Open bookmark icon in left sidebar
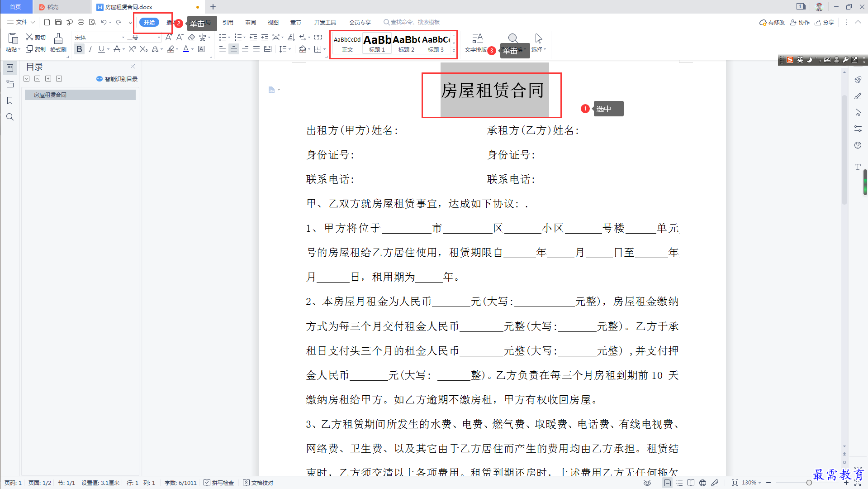Screen dimensions: 868x489 10,101
